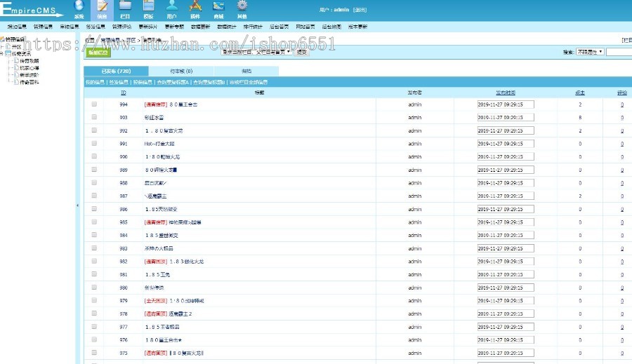Open 排行统计 in the submenu bar

pyautogui.click(x=253, y=27)
